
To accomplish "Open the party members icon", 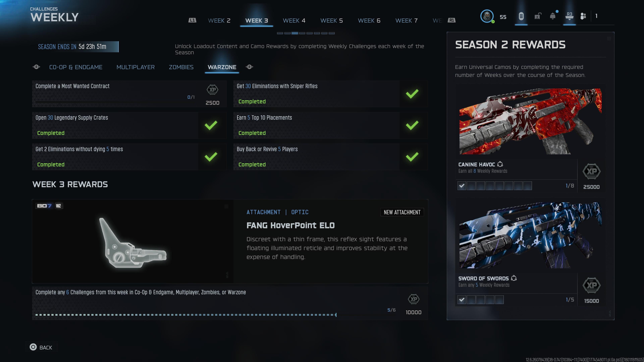I will click(x=583, y=16).
